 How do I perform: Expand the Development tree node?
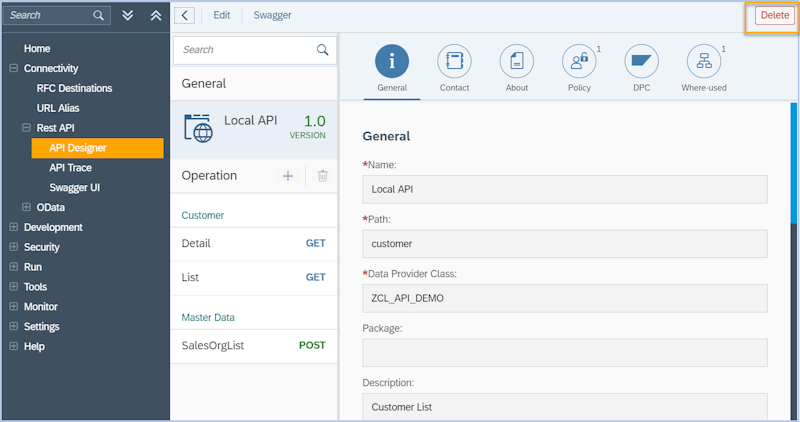[x=14, y=227]
